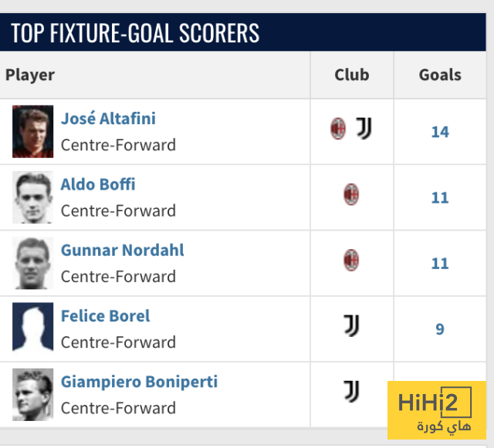This screenshot has width=494, height=448.
Task: Visit Felice Borel's player page
Action: 105,316
